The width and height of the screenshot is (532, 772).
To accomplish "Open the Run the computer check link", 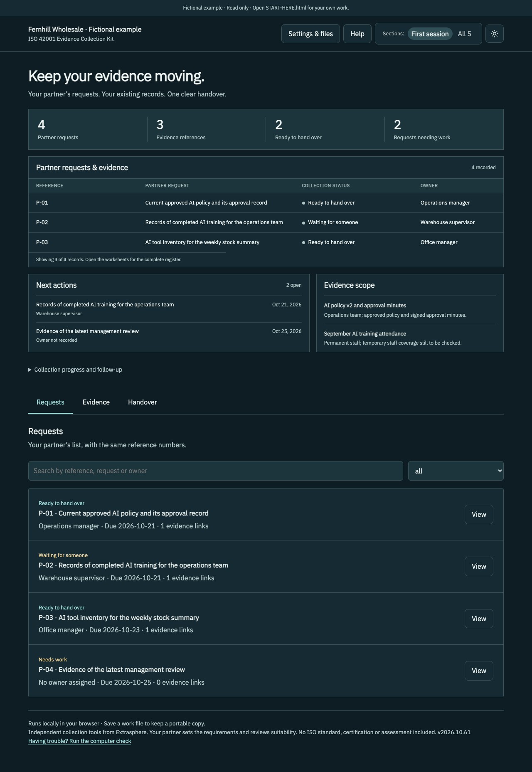I will click(x=79, y=741).
